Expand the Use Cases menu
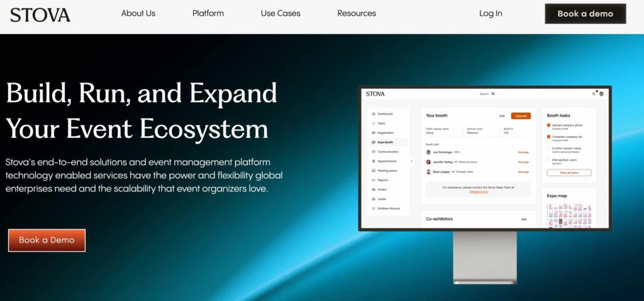Image resolution: width=644 pixels, height=301 pixels. point(280,13)
